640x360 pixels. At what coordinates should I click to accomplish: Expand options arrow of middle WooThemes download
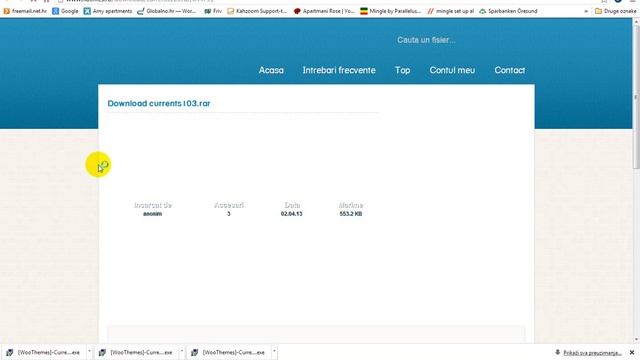click(182, 351)
